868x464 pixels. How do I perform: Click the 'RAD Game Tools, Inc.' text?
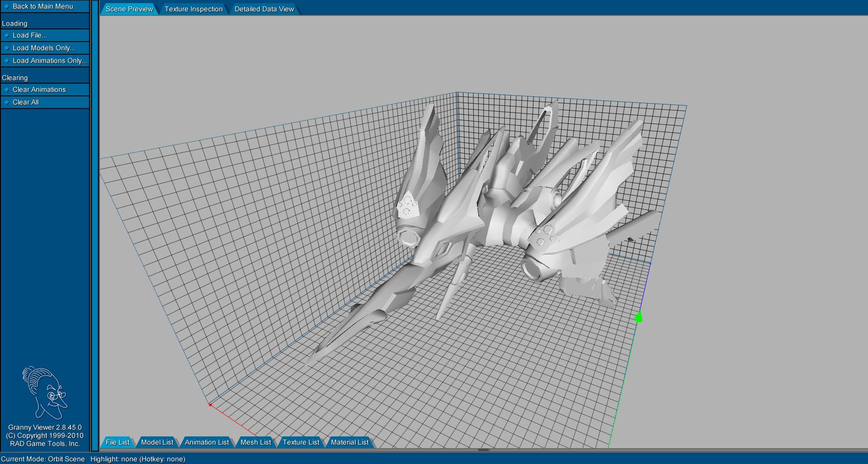45,444
